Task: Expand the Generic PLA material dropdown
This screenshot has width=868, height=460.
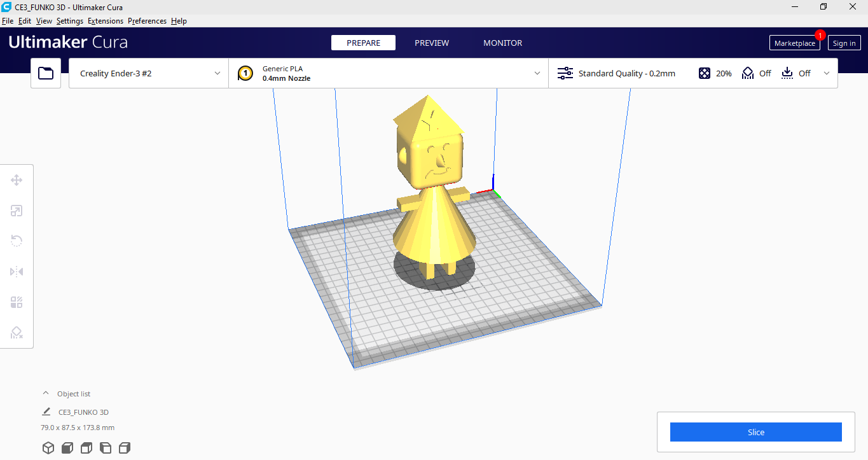Action: [x=389, y=73]
